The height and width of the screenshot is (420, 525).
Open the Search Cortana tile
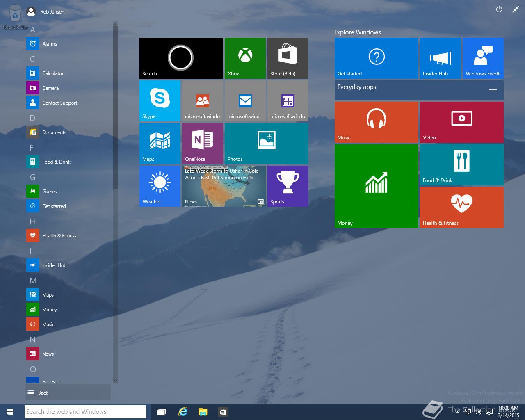point(181,58)
